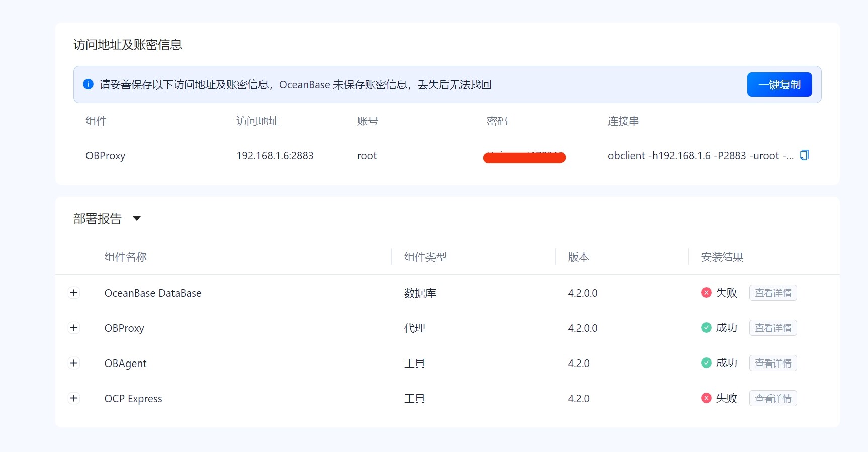Viewport: 868px width, 452px height.
Task: Click the 访问地址及账密信息 heading
Action: [128, 44]
